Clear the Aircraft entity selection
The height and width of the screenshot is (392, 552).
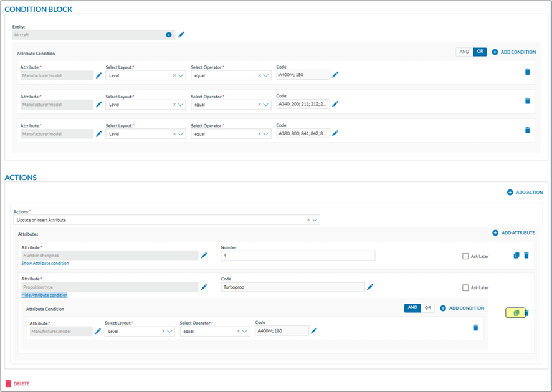(x=168, y=35)
